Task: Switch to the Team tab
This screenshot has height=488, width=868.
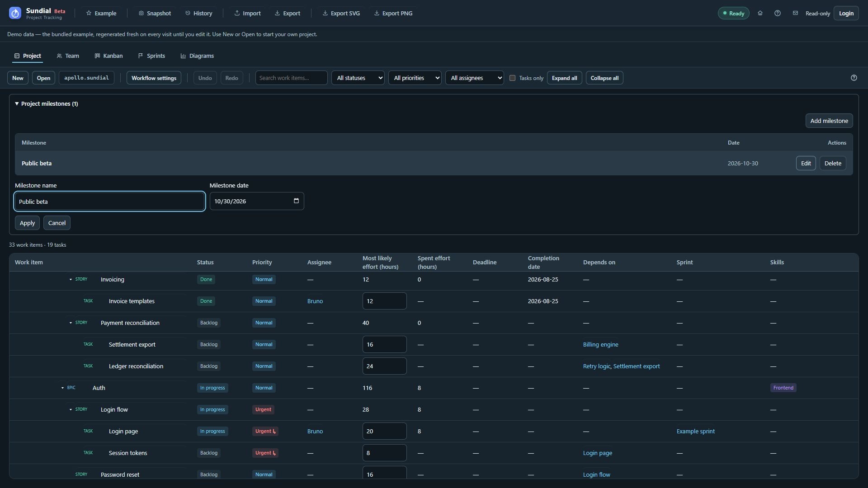Action: tap(68, 56)
